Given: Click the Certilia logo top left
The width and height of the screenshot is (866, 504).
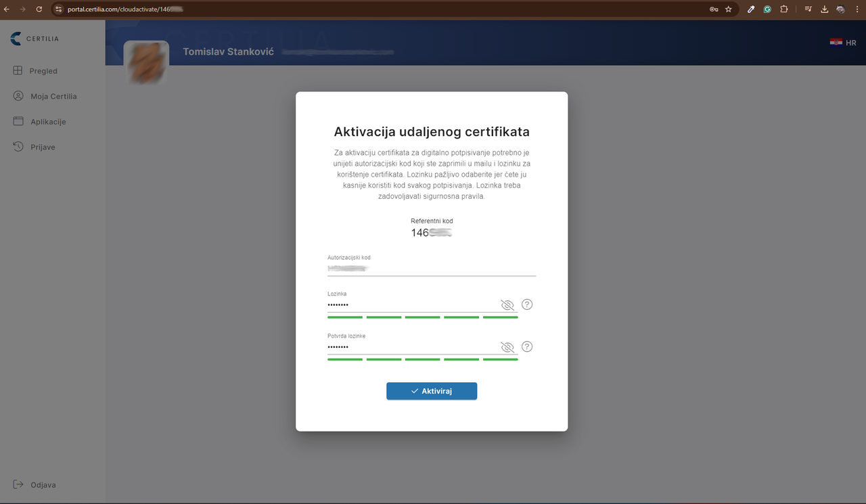Looking at the screenshot, I should tap(34, 39).
